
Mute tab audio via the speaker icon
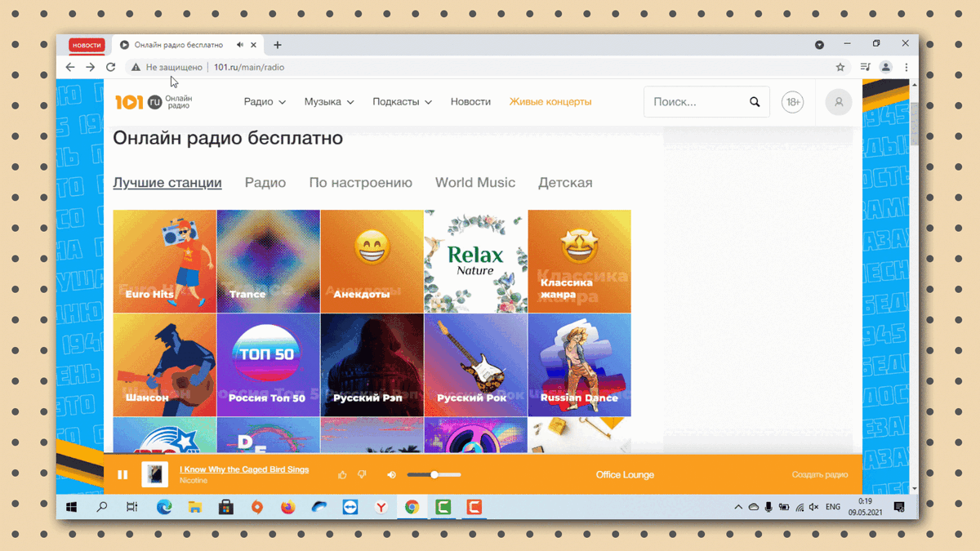coord(240,45)
